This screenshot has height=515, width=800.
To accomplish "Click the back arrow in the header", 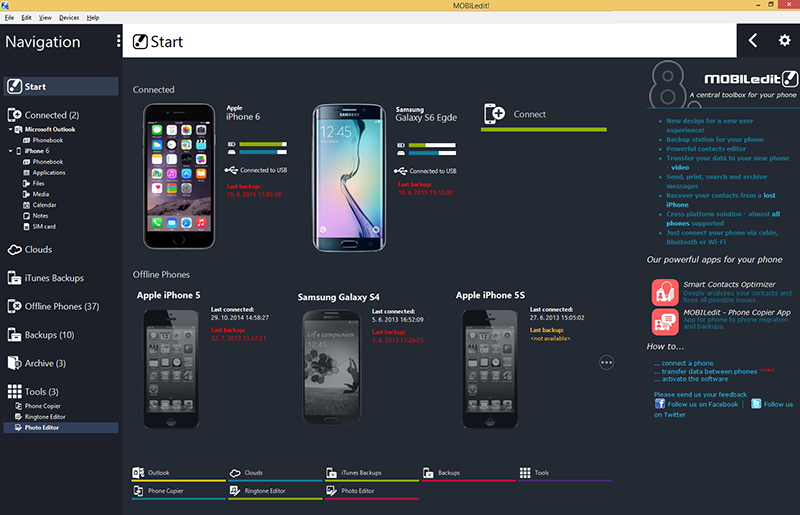I will click(753, 40).
